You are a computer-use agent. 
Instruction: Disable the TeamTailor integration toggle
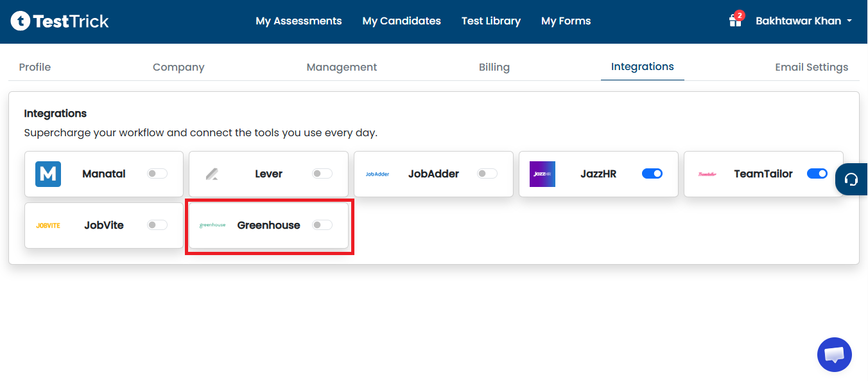point(817,173)
